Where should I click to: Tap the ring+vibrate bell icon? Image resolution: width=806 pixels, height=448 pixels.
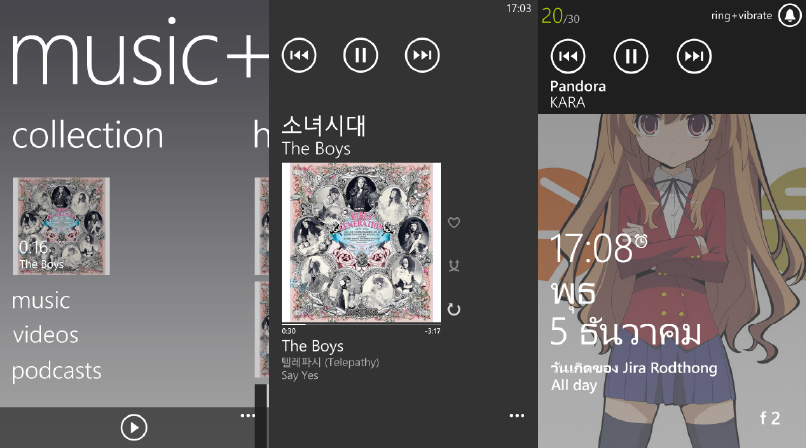pos(790,15)
